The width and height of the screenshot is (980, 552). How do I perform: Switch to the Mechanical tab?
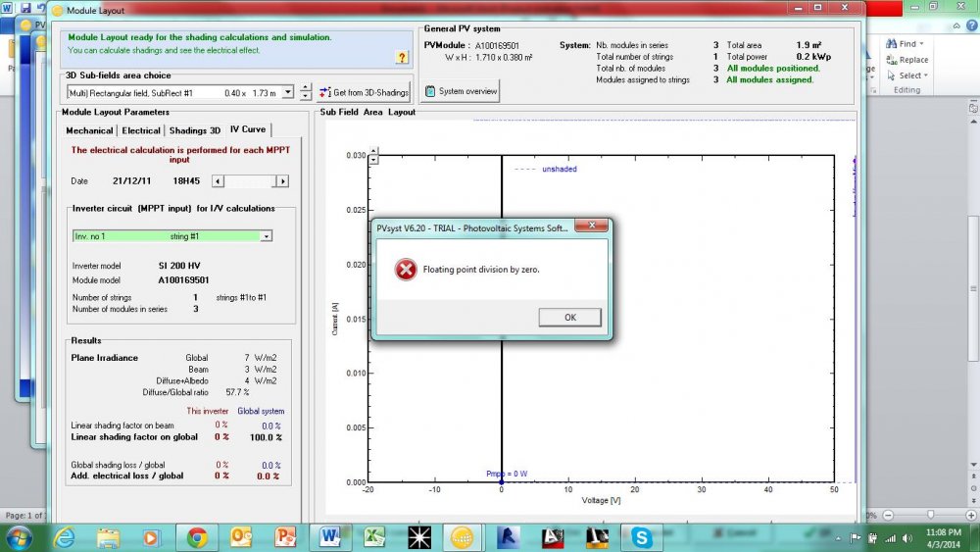tap(89, 130)
